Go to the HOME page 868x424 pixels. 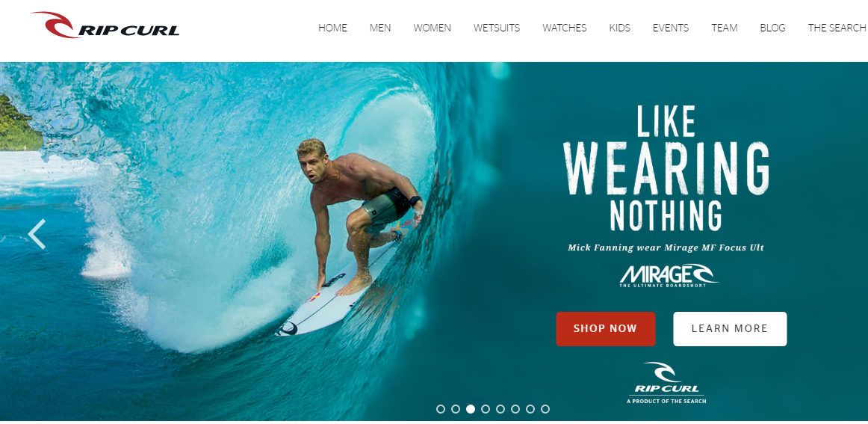(x=332, y=28)
